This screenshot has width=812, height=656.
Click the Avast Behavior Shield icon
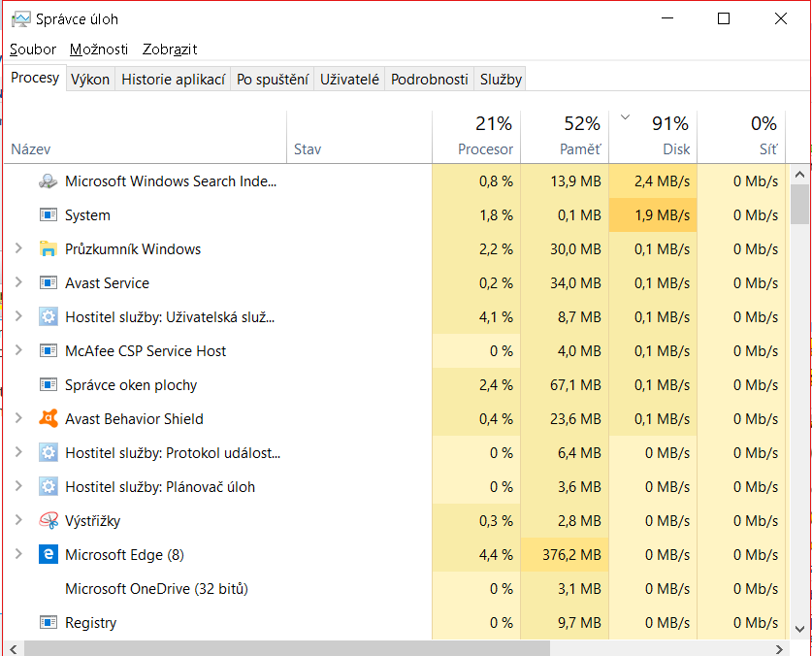(x=49, y=419)
